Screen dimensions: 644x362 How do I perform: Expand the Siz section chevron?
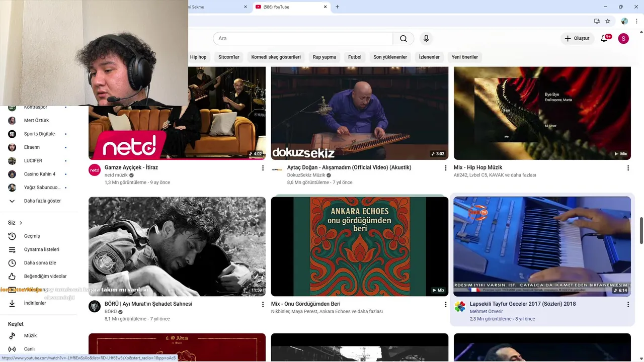pyautogui.click(x=21, y=223)
